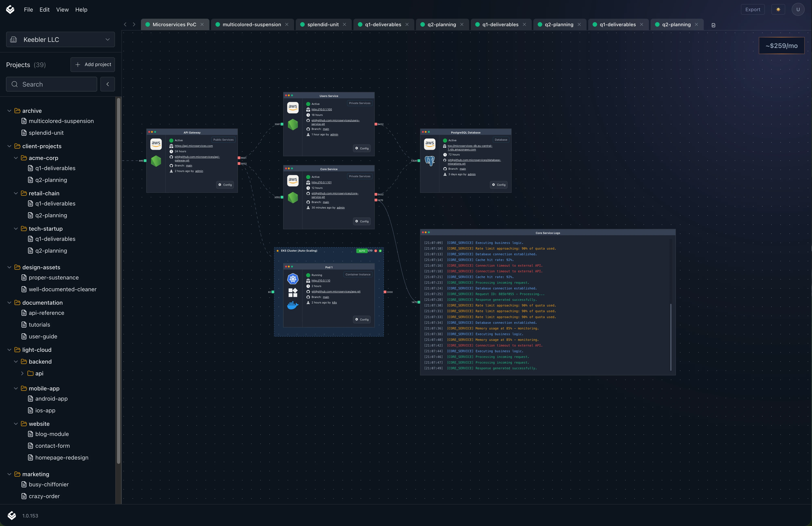Collapse the marketing folder
Image resolution: width=812 pixels, height=526 pixels.
point(9,474)
